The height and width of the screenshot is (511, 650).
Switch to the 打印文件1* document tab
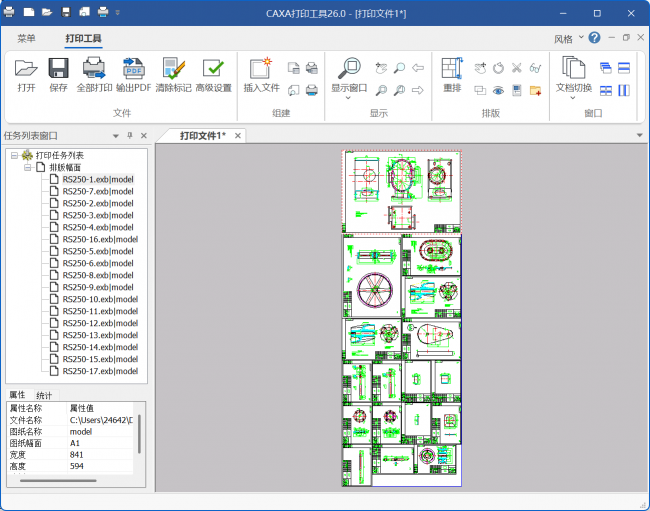[202, 136]
